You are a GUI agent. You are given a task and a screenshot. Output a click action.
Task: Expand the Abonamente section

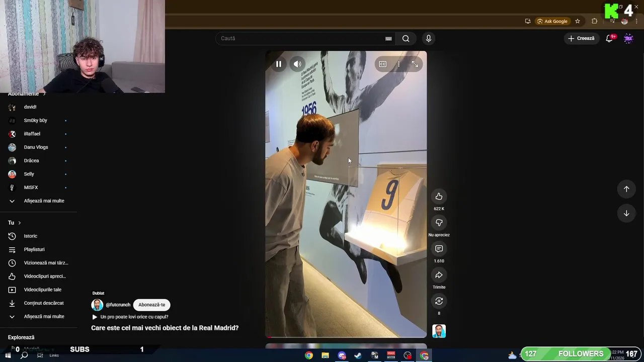click(27, 94)
